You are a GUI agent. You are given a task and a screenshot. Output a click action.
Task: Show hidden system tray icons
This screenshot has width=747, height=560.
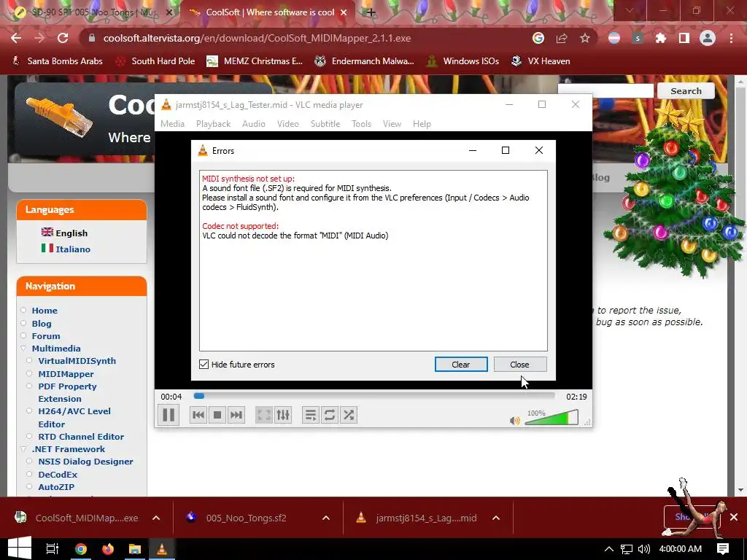click(609, 548)
